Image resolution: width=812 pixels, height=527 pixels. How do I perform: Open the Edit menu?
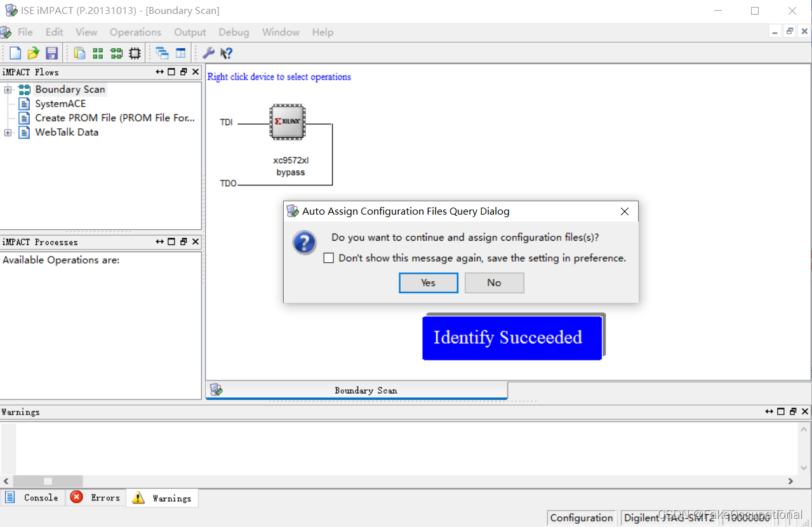(54, 32)
